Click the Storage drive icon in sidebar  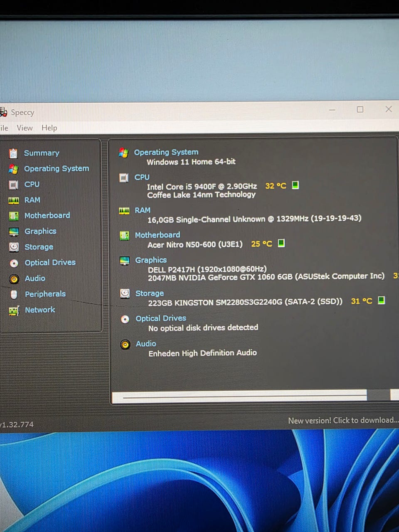(x=14, y=247)
